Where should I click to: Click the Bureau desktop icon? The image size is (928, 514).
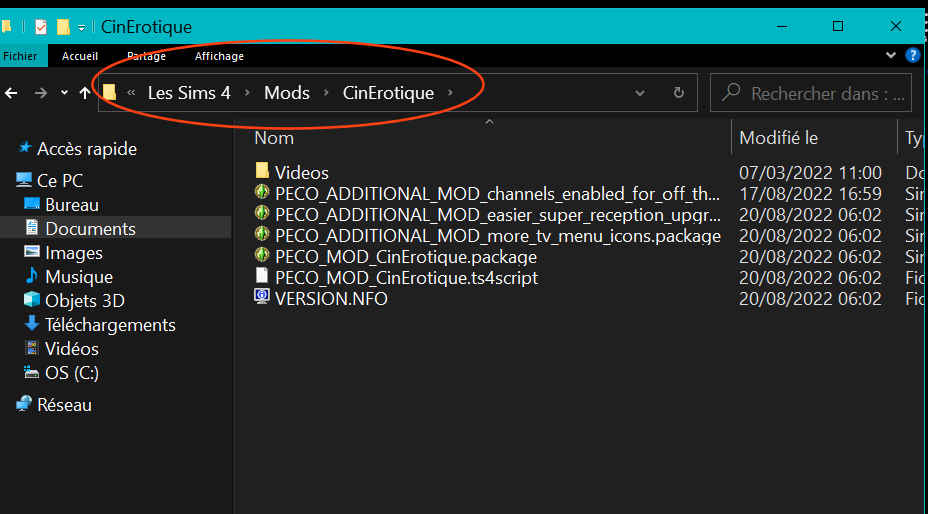point(31,204)
